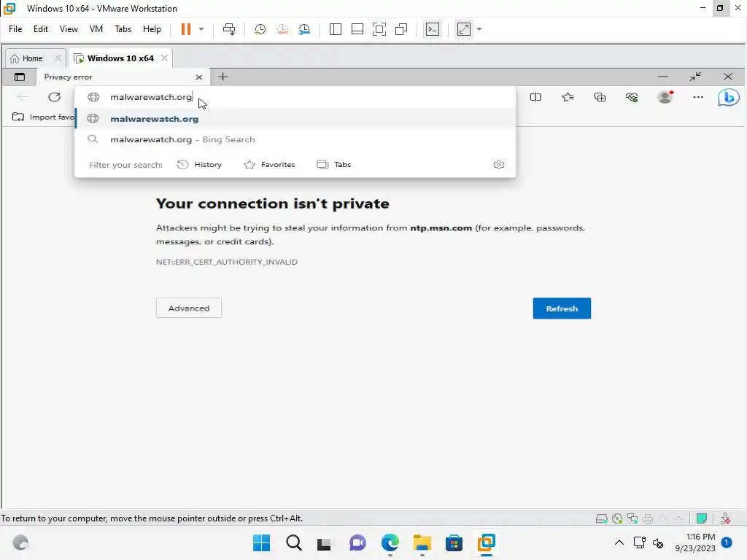Screen dimensions: 747x560
Task: Open the VM menu
Action: tap(96, 29)
